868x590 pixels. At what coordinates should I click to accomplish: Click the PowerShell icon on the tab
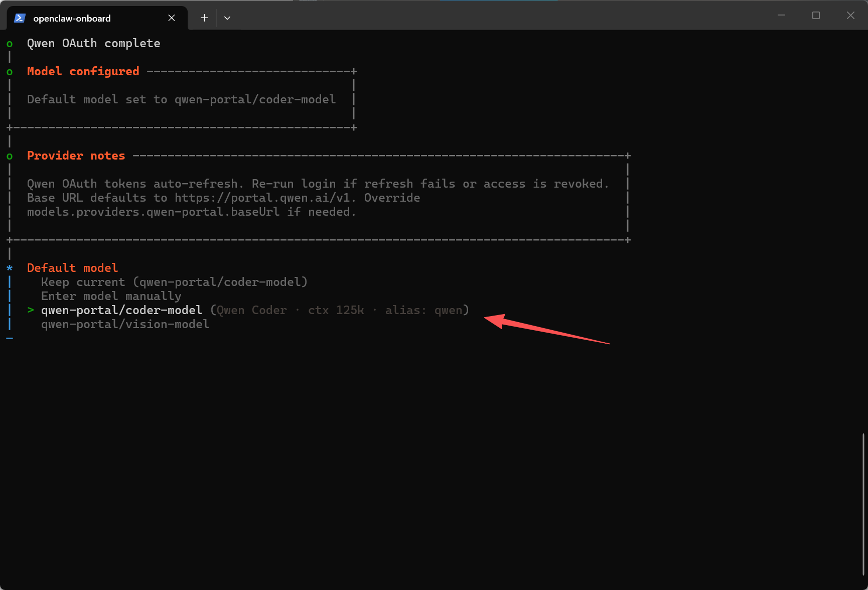(x=20, y=18)
